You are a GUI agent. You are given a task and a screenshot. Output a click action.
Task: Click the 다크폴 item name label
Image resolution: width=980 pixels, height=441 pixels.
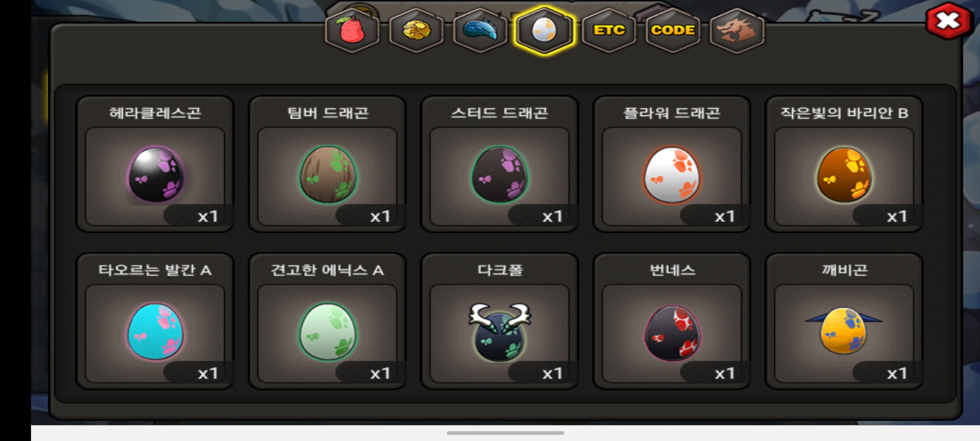(500, 270)
